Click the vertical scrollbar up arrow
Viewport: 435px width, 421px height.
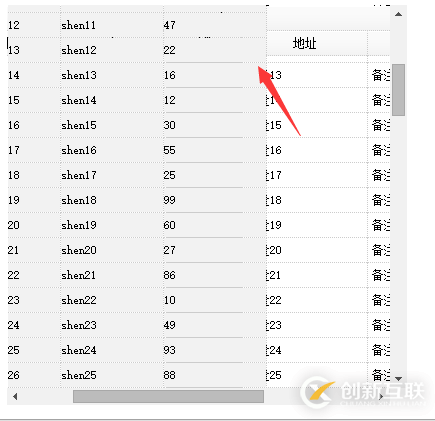(398, 14)
